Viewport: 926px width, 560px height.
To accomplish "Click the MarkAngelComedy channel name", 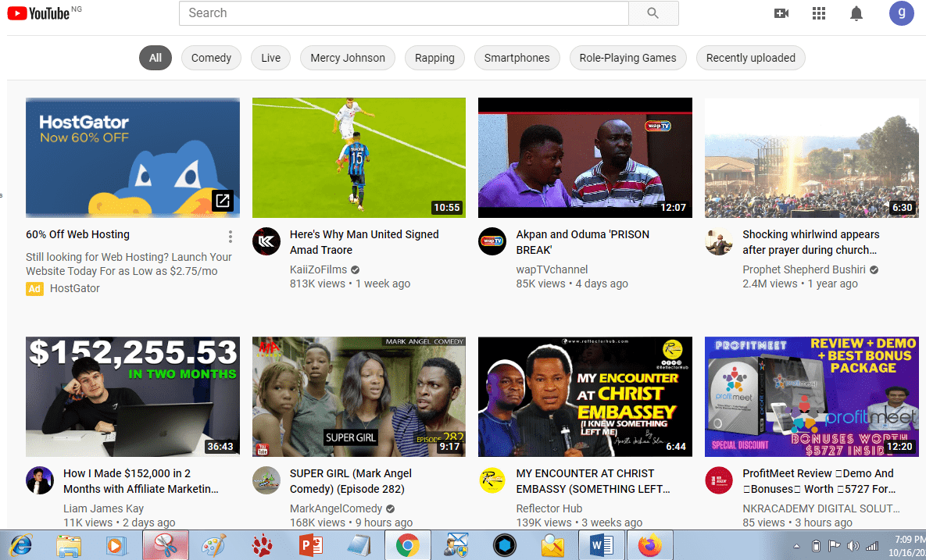I will coord(336,508).
